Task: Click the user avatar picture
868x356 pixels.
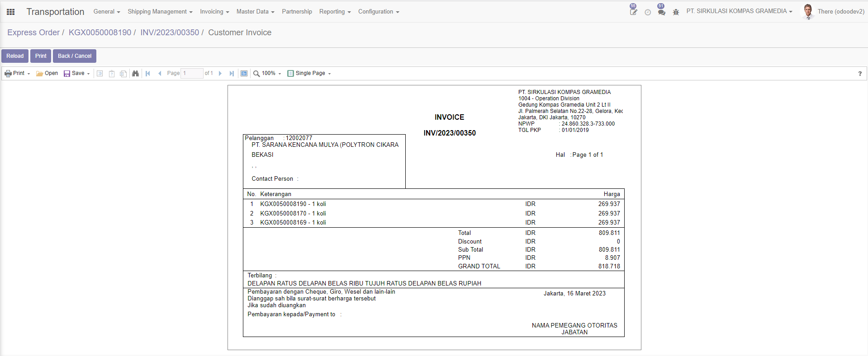Action: click(808, 12)
